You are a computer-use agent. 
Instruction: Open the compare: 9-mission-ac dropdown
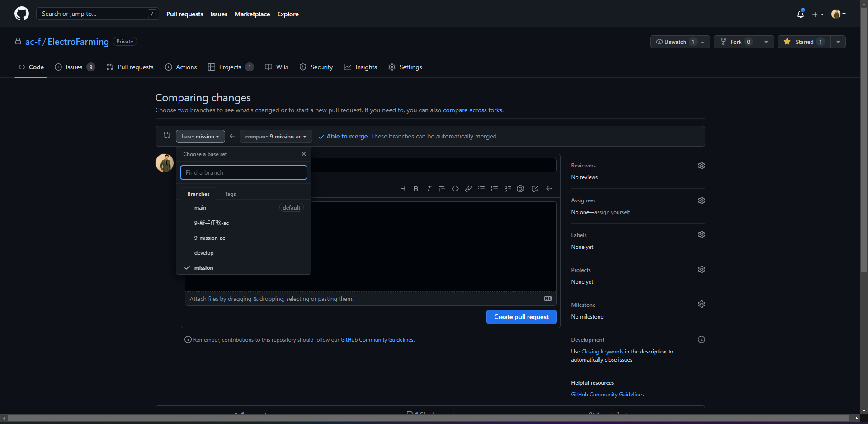click(276, 136)
